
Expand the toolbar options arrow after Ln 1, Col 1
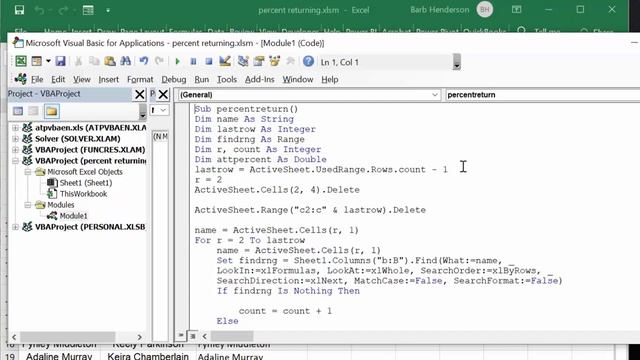457,62
